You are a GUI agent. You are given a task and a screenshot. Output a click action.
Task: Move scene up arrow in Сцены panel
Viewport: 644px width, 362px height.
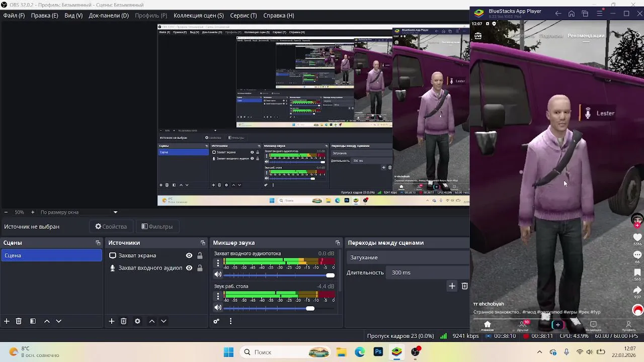click(47, 321)
